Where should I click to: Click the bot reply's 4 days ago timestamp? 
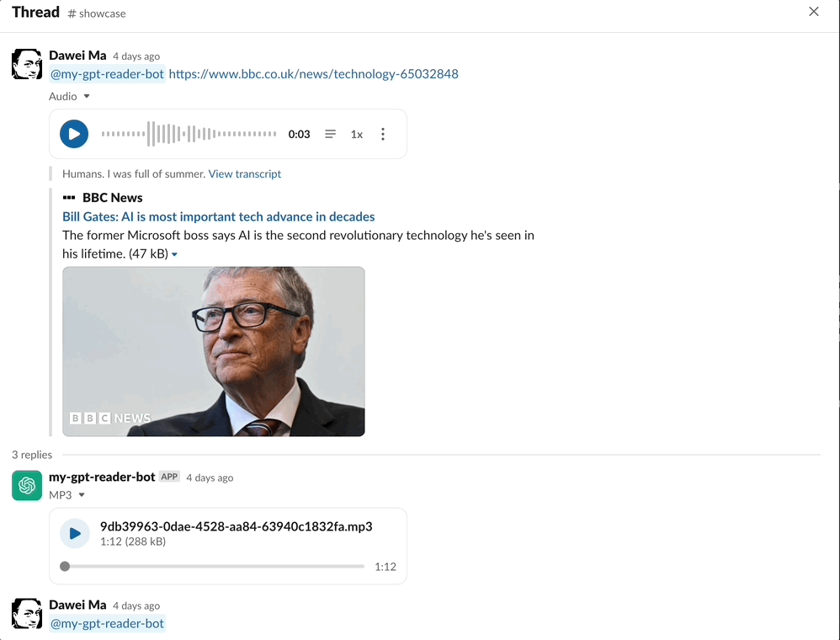click(x=210, y=477)
